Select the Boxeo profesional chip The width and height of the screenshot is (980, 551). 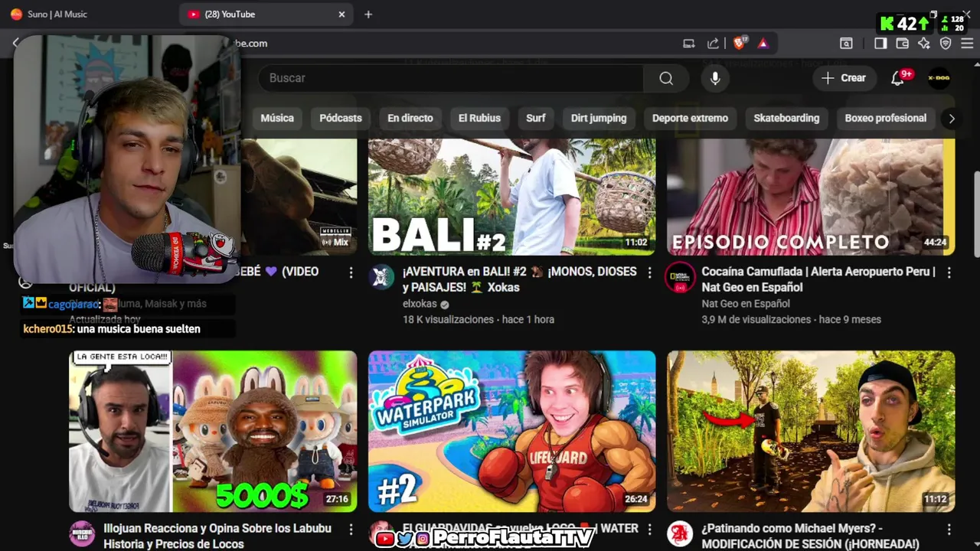point(886,118)
